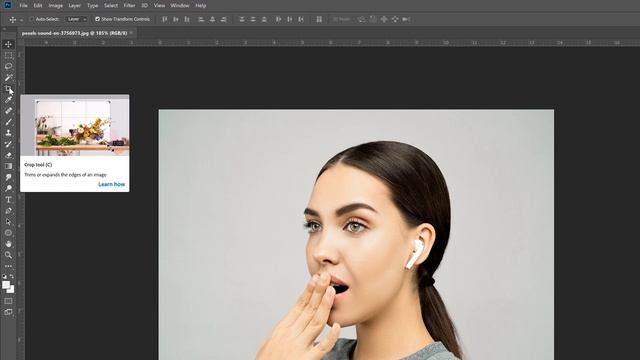Image resolution: width=640 pixels, height=360 pixels.
Task: Open the Filter menu
Action: click(x=129, y=6)
